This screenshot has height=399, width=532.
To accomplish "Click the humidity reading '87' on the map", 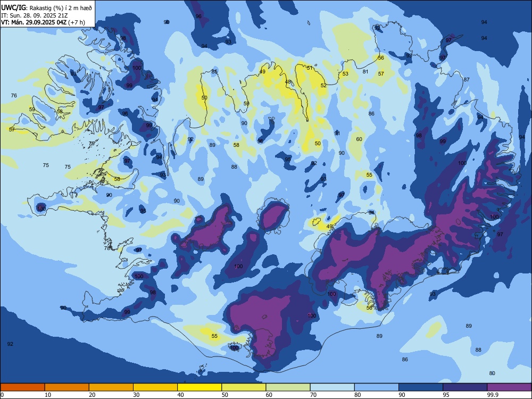I will [467, 79].
